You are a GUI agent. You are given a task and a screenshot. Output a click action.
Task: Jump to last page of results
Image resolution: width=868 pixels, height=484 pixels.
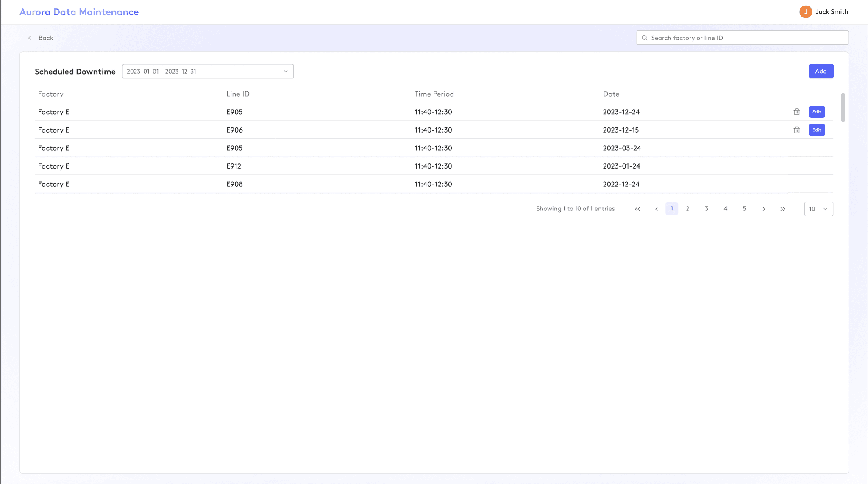pos(783,209)
